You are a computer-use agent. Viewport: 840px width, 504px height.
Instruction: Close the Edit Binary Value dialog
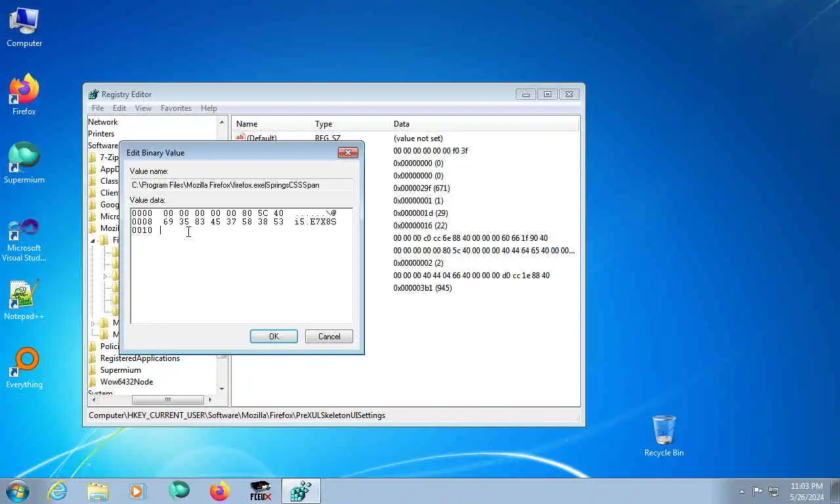[x=348, y=153]
